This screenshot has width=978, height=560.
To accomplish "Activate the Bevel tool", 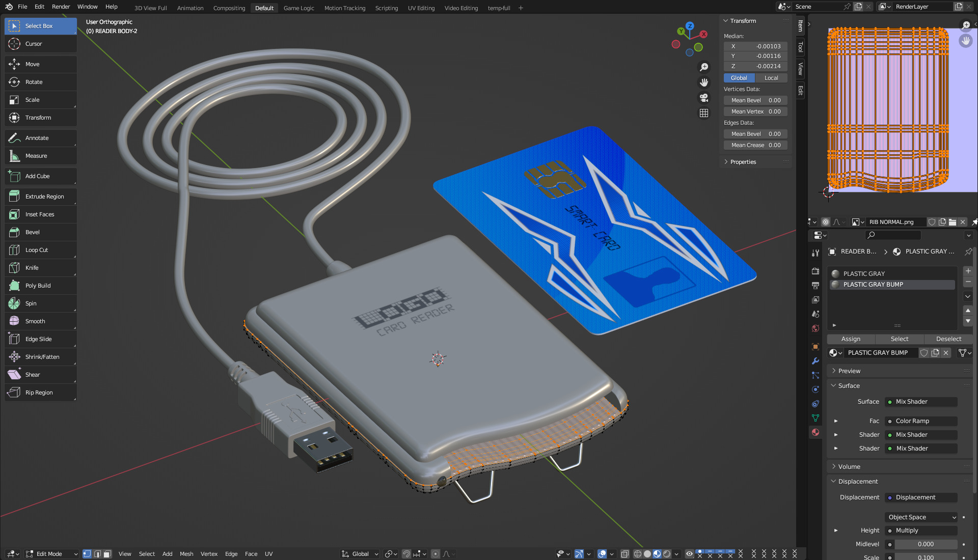I will (41, 232).
